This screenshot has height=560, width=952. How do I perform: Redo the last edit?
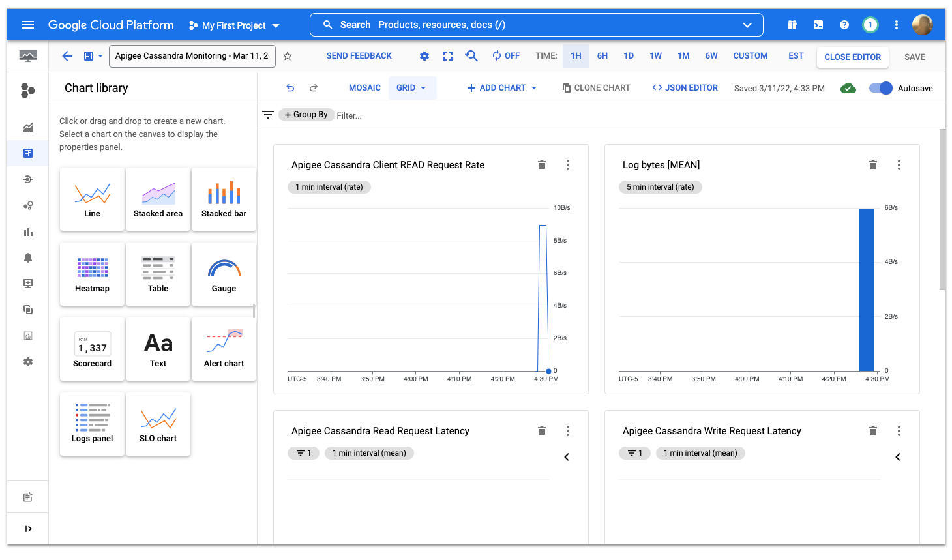[x=314, y=88]
